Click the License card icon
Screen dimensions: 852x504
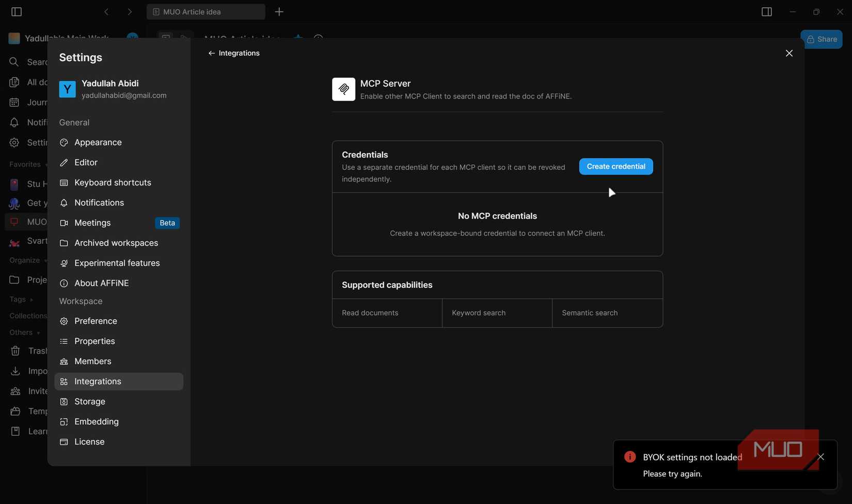64,442
